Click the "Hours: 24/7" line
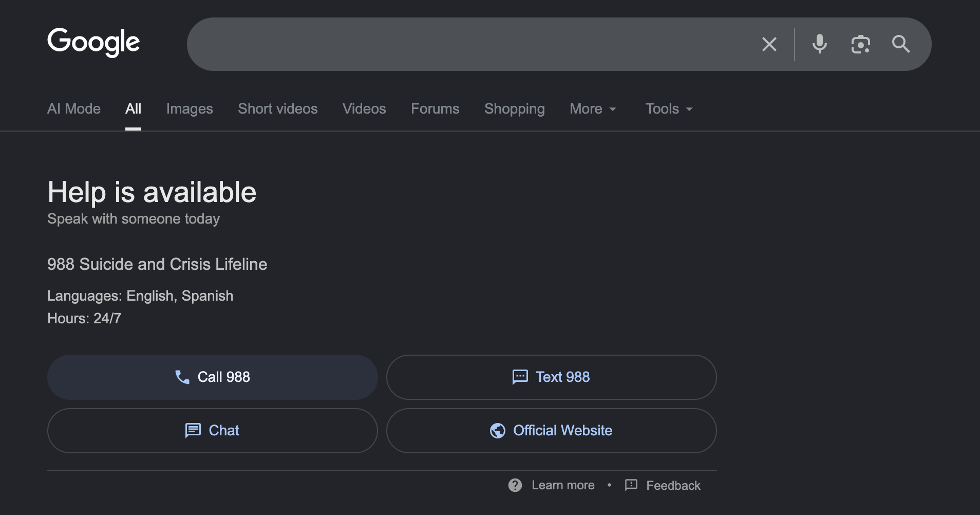Image resolution: width=980 pixels, height=515 pixels. tap(84, 319)
